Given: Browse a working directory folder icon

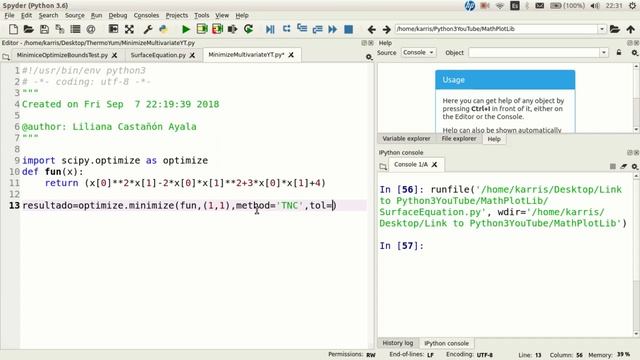Looking at the screenshot, I should pos(615,29).
